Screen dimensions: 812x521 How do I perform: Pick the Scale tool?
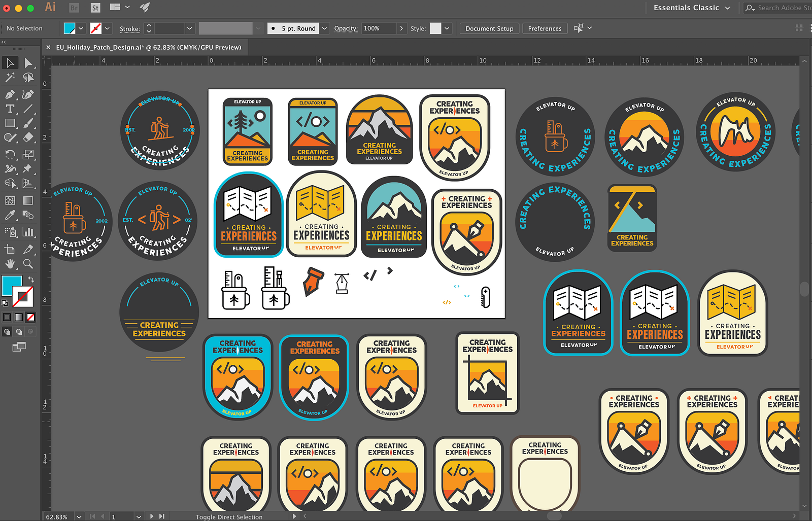point(28,154)
